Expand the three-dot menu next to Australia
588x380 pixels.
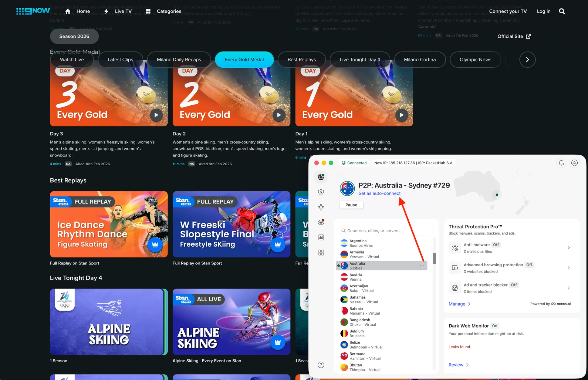click(x=422, y=265)
